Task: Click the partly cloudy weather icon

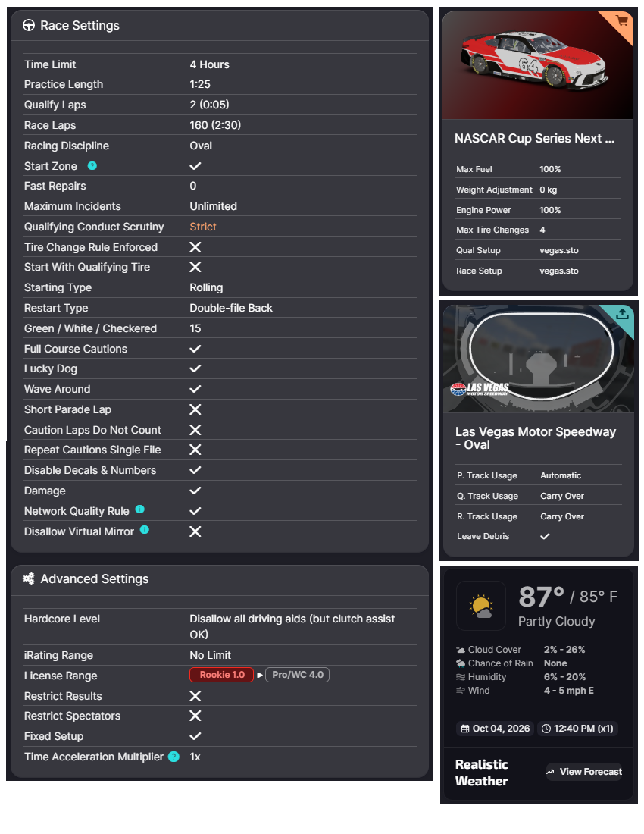Action: 481,605
